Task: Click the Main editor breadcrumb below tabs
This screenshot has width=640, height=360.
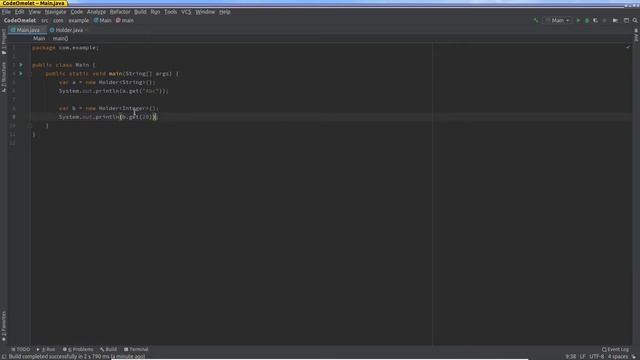Action: (x=39, y=38)
